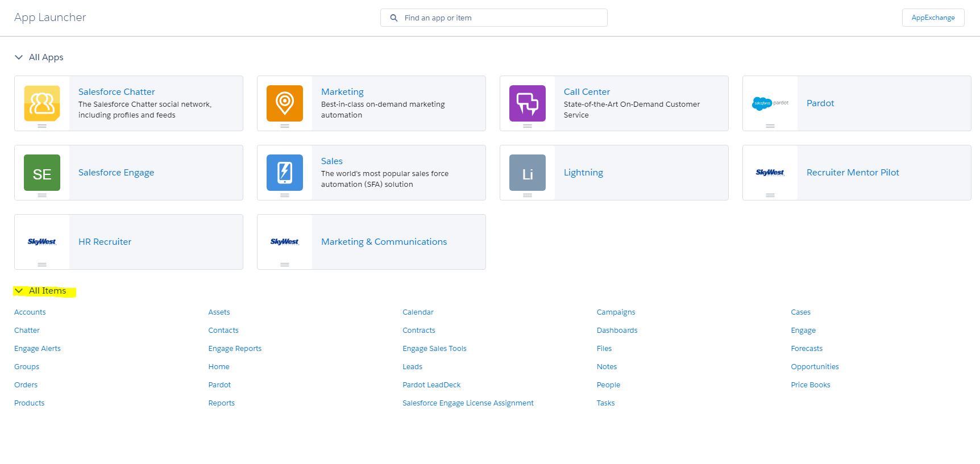Open the Cases item
Viewport: 980px width, 464px height.
[800, 312]
